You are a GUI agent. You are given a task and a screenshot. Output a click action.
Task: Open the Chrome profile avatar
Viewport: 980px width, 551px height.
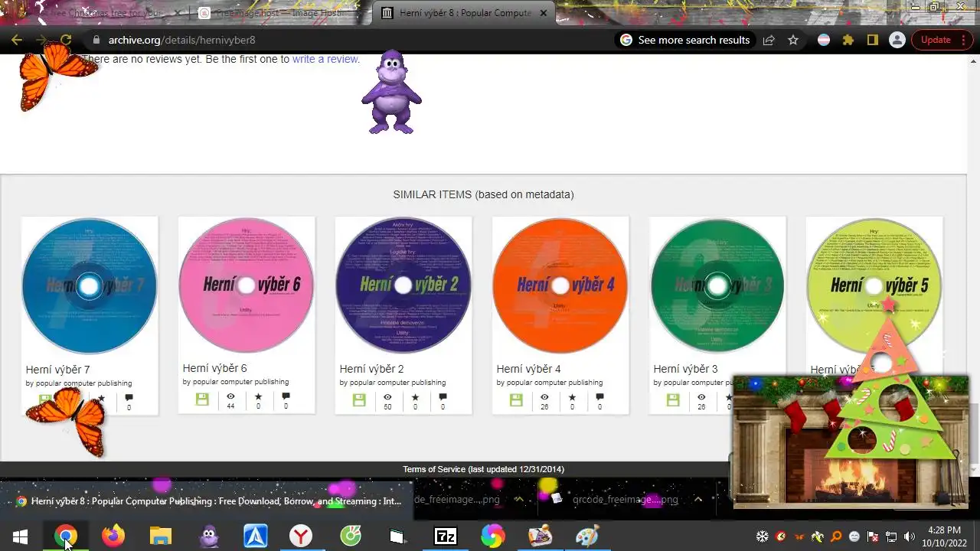(897, 40)
